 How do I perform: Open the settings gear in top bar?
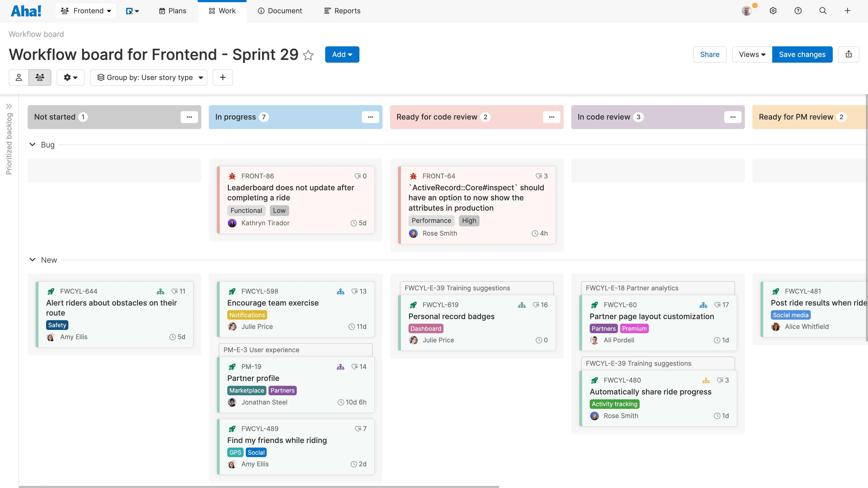(773, 11)
